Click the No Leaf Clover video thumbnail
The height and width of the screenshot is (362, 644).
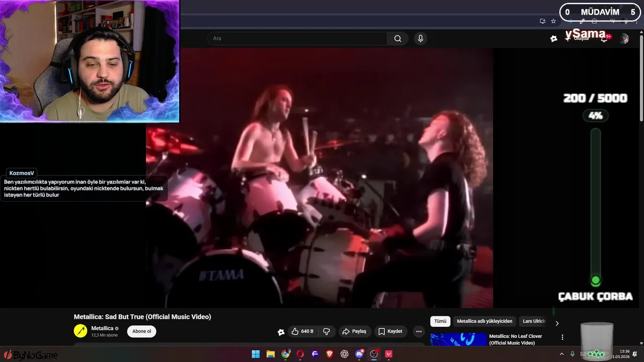point(458,339)
